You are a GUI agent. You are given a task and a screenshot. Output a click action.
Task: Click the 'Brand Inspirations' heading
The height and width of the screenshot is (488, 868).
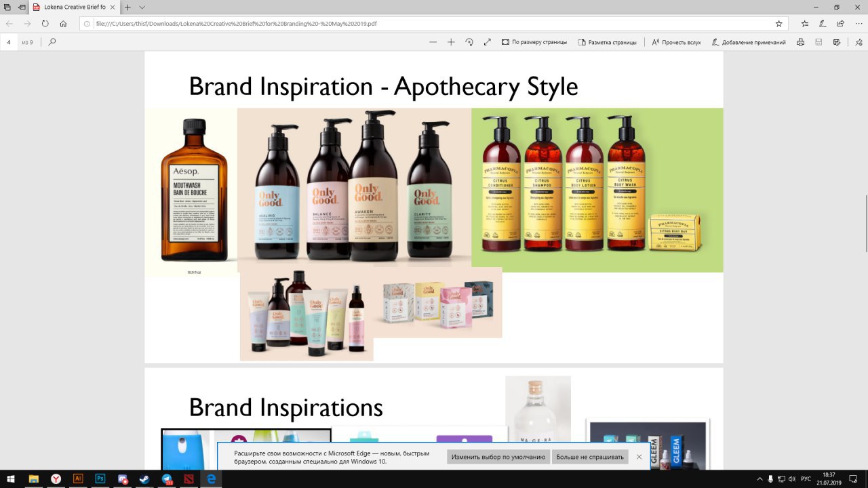(285, 407)
